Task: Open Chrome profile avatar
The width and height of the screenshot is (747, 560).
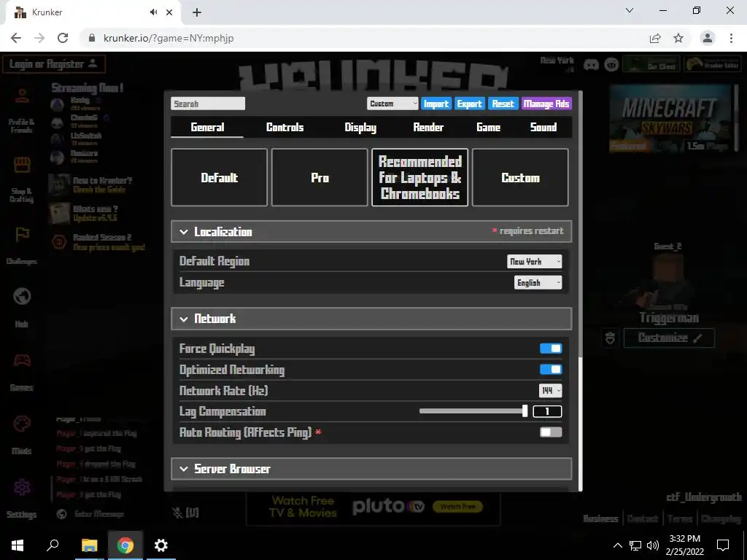Action: coord(708,38)
